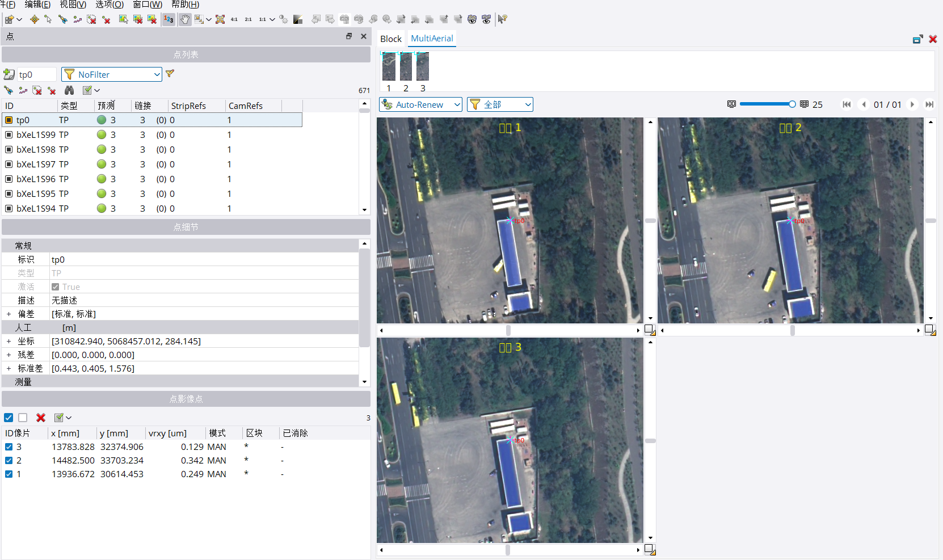Click horizontal scrollbar handle under image view 1

(508, 330)
